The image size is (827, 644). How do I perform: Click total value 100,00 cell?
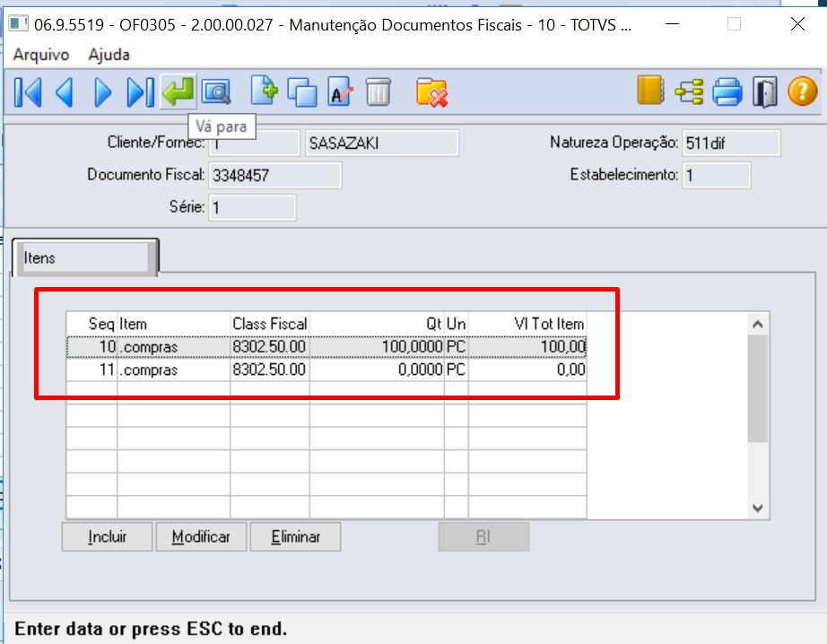click(x=528, y=346)
